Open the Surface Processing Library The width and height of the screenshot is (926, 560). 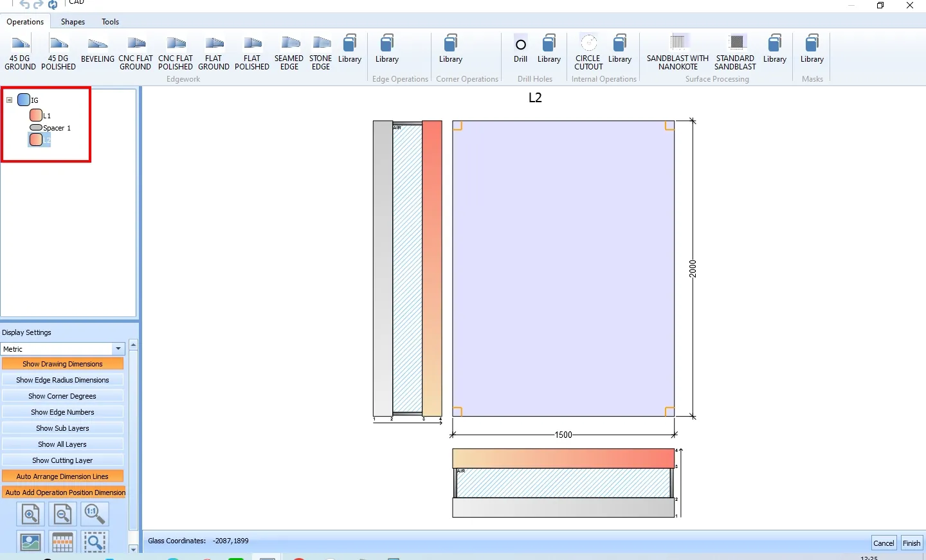coord(775,49)
